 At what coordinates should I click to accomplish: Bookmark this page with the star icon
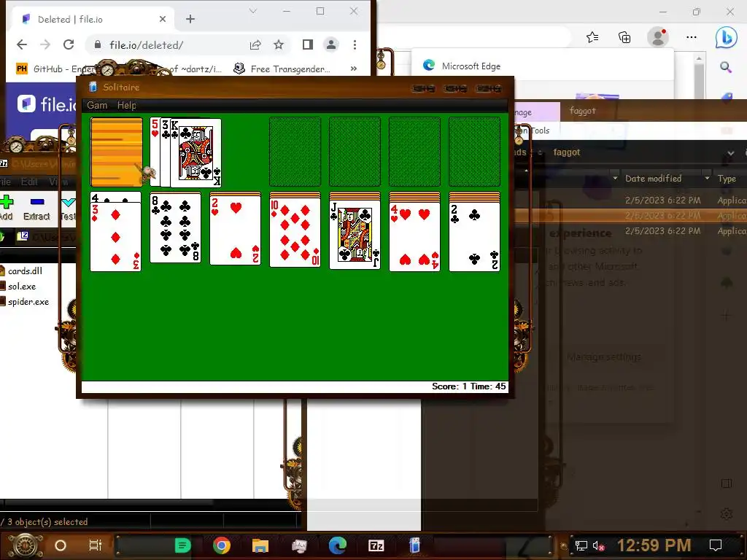[279, 44]
